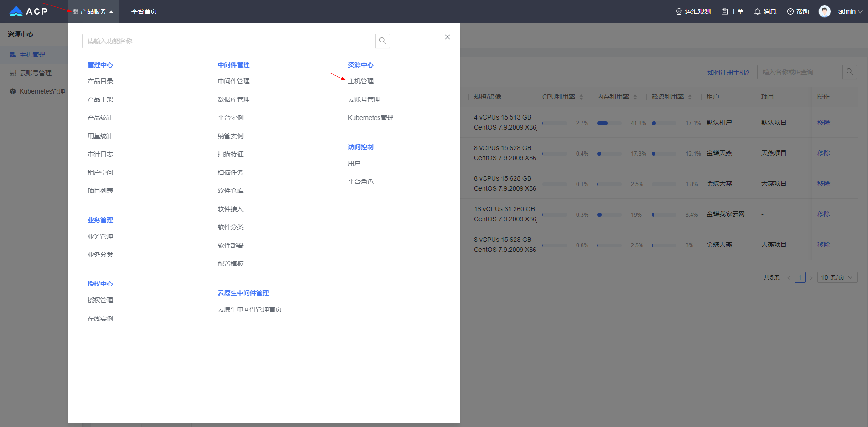Open 平台角色 menu entry
Viewport: 868px width, 427px height.
pos(361,182)
